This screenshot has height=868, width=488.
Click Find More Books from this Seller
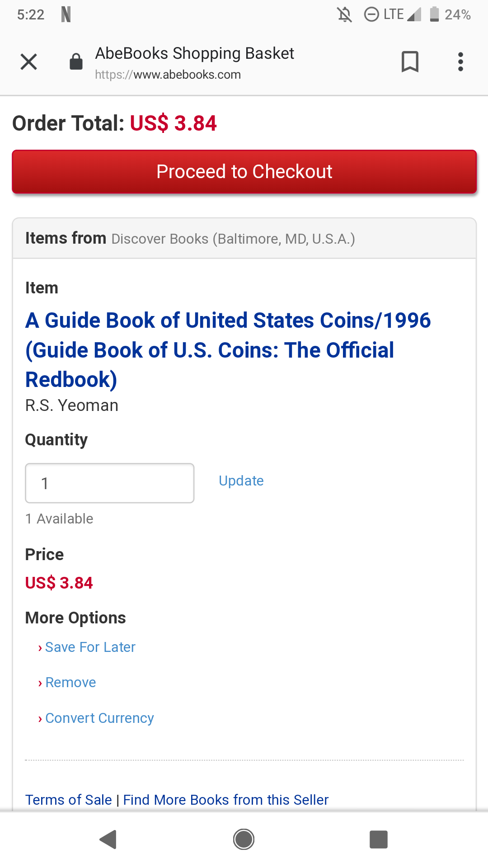(x=226, y=800)
